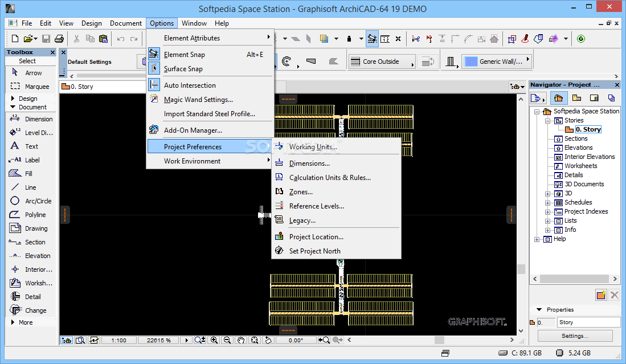Click the Save icon in toolbar
The image size is (626, 364).
point(46,39)
